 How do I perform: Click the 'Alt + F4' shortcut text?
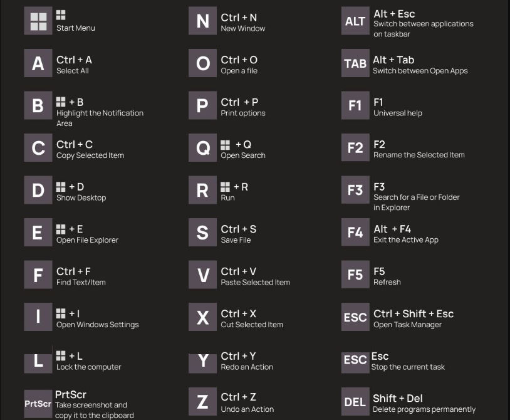(392, 229)
